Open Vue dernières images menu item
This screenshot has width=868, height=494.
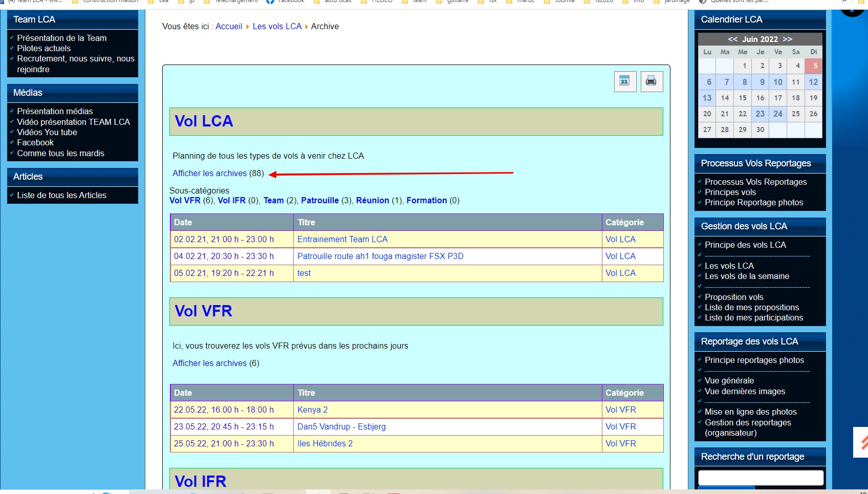coord(745,392)
